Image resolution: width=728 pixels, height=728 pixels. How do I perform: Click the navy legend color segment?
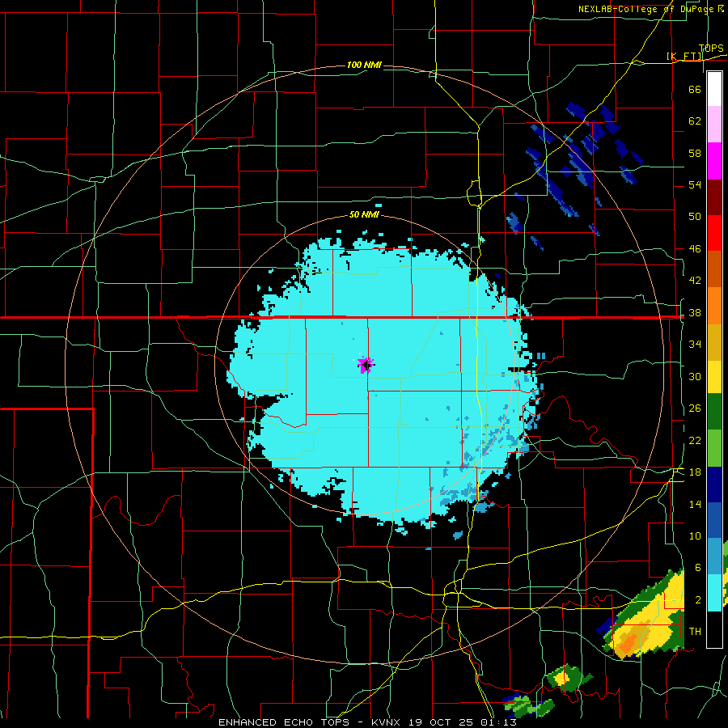(714, 485)
